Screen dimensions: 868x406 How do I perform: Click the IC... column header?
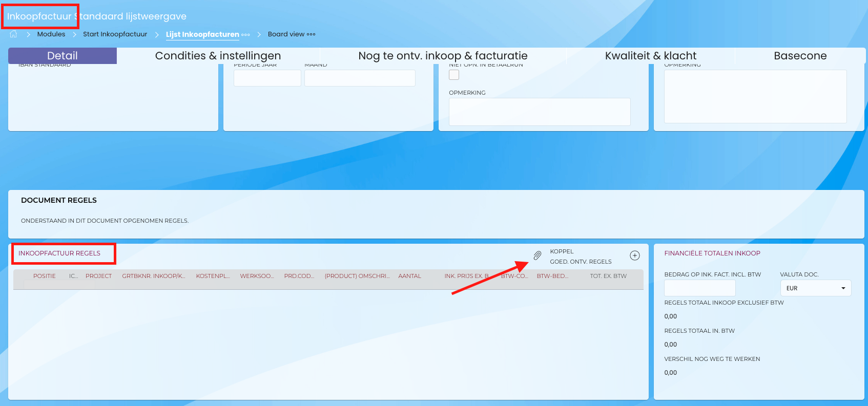coord(74,276)
